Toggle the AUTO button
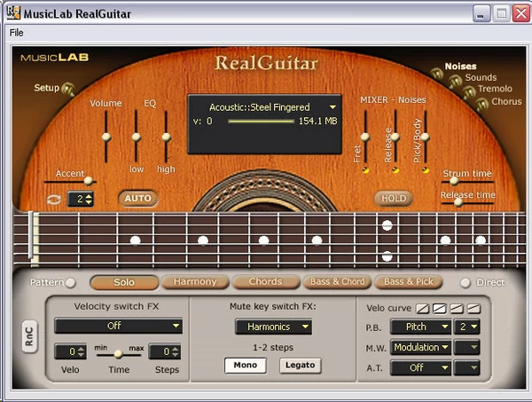Viewport: 532px width, 402px height. pos(137,198)
